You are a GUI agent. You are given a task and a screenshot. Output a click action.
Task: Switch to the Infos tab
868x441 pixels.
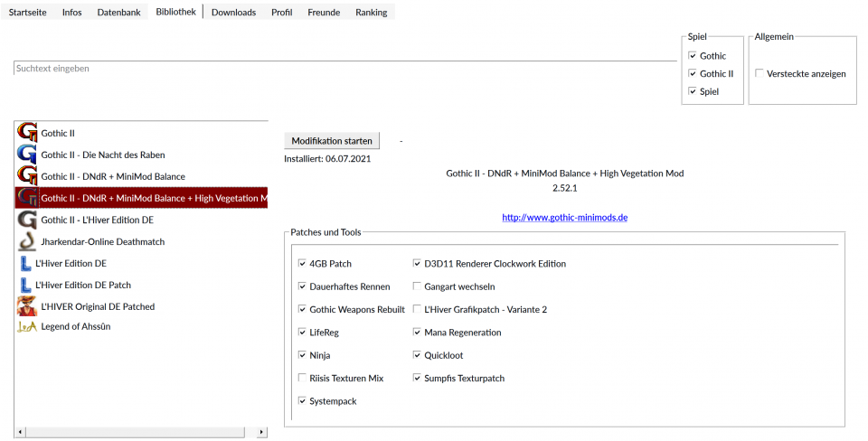coord(72,12)
